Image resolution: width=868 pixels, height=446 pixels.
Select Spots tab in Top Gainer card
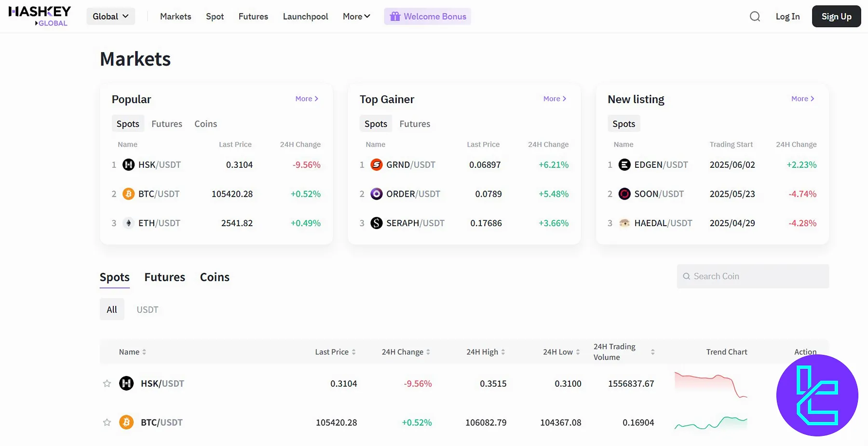point(376,124)
